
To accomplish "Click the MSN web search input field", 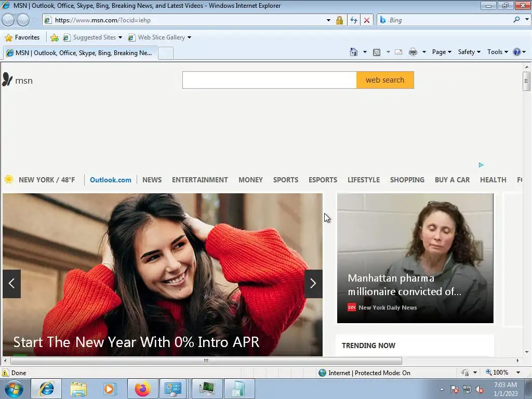I will 270,80.
